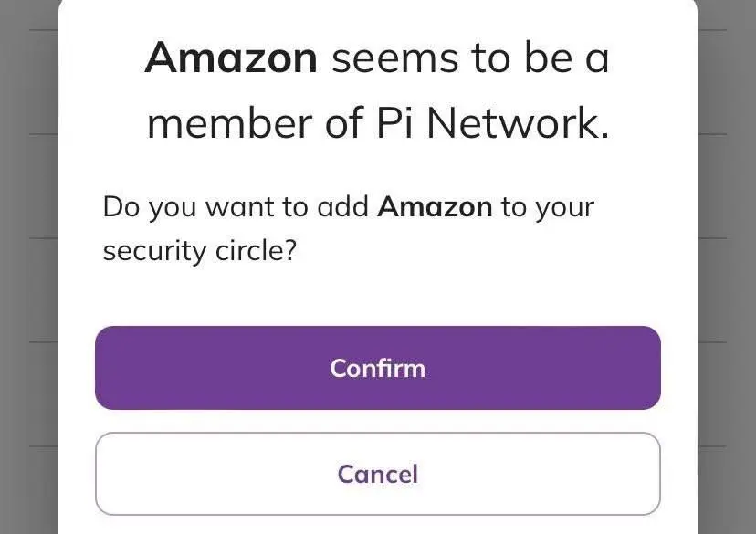The width and height of the screenshot is (756, 534).
Task: Tap the bold Amazon name in the question
Action: coord(436,206)
